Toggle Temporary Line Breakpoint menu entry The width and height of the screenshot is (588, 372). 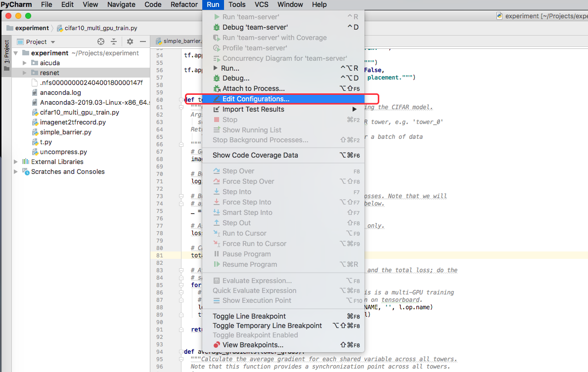[x=267, y=326]
